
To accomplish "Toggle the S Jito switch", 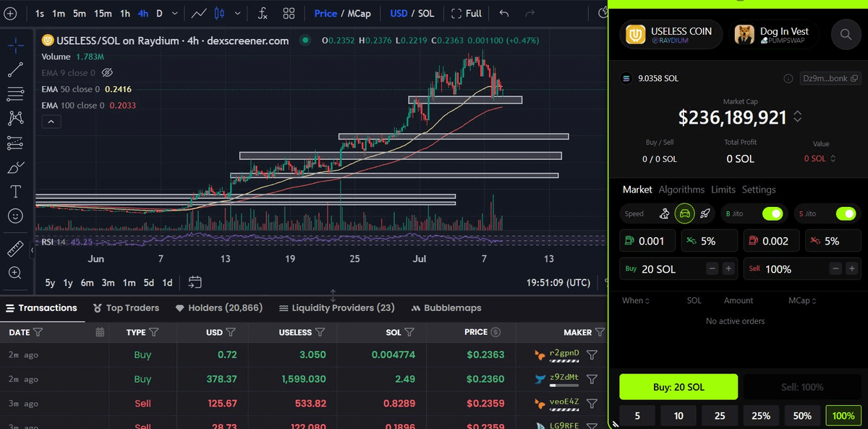I will pos(846,213).
